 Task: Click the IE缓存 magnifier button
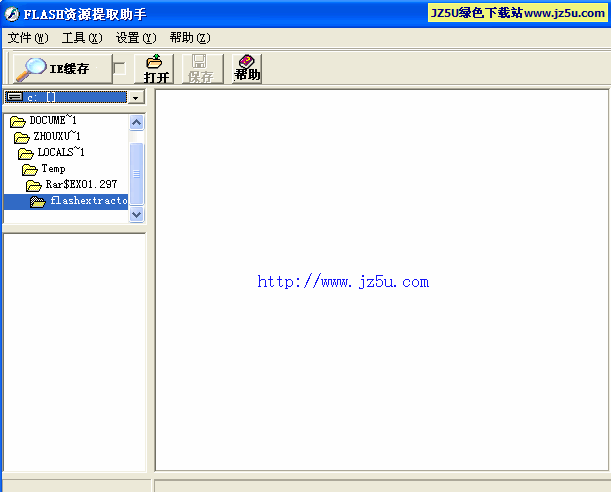[62, 69]
